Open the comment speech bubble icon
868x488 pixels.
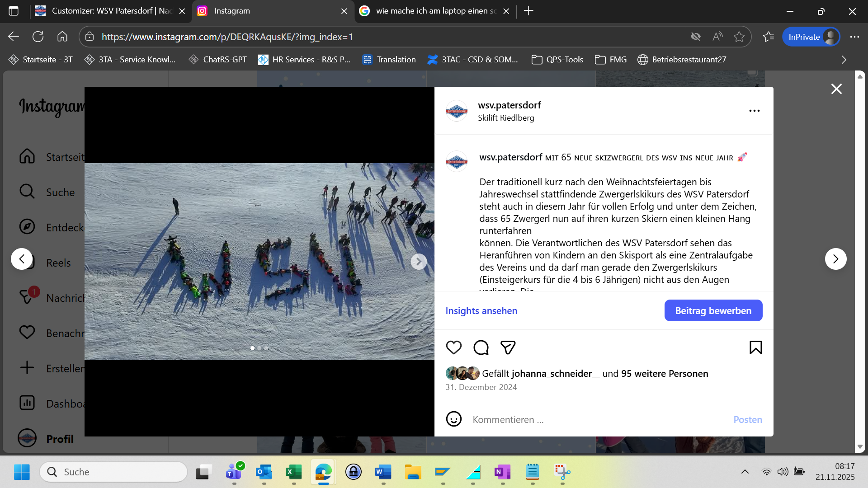click(x=481, y=347)
